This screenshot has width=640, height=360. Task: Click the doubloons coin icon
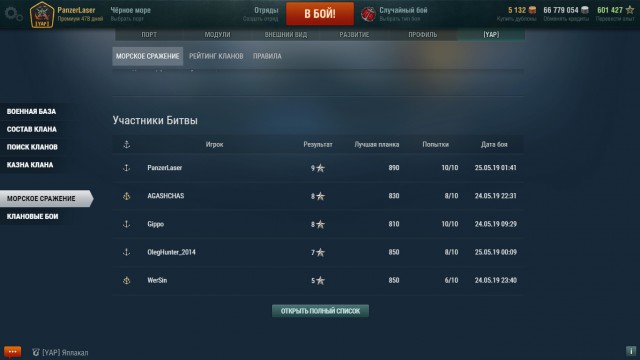[532, 10]
